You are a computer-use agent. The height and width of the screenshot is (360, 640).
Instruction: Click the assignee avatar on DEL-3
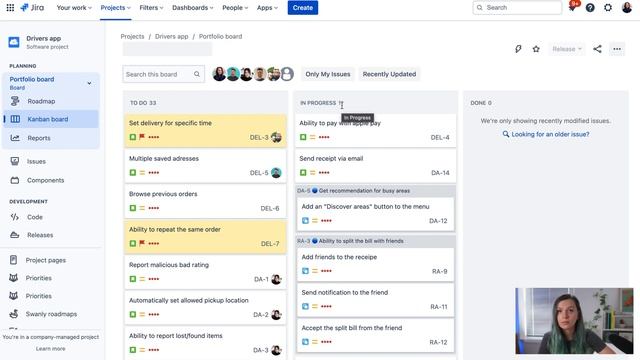point(276,137)
